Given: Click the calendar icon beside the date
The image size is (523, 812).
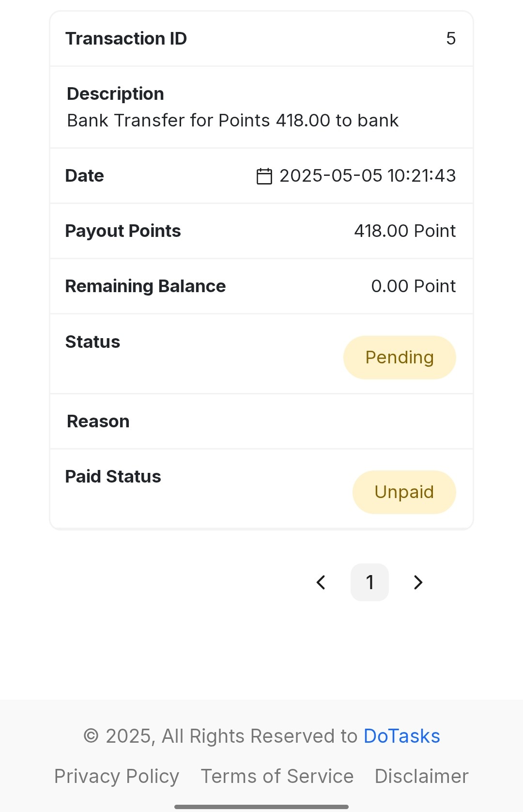Looking at the screenshot, I should coord(264,176).
